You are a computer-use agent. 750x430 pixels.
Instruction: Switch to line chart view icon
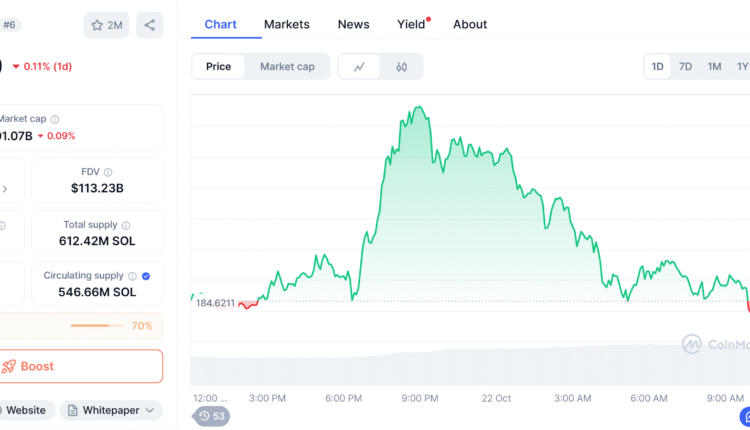tap(359, 67)
